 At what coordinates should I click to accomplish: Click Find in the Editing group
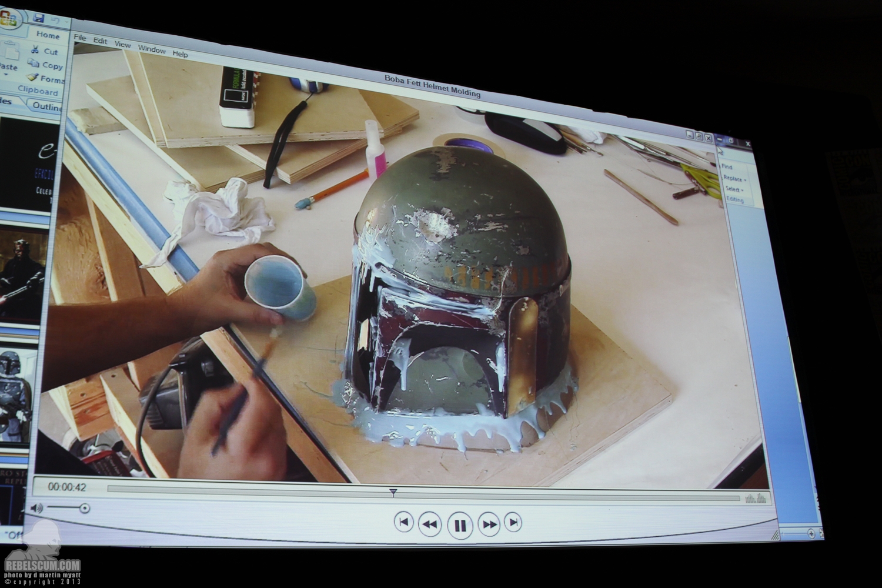(x=727, y=166)
